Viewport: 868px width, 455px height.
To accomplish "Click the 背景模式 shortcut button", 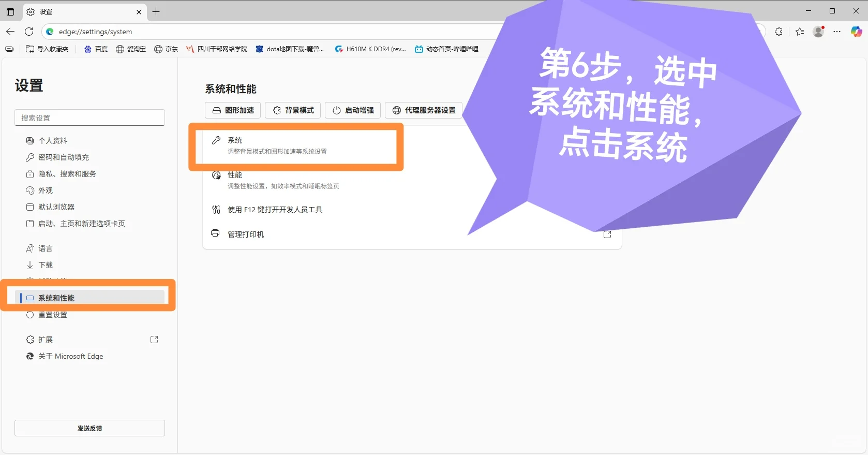I will click(293, 110).
